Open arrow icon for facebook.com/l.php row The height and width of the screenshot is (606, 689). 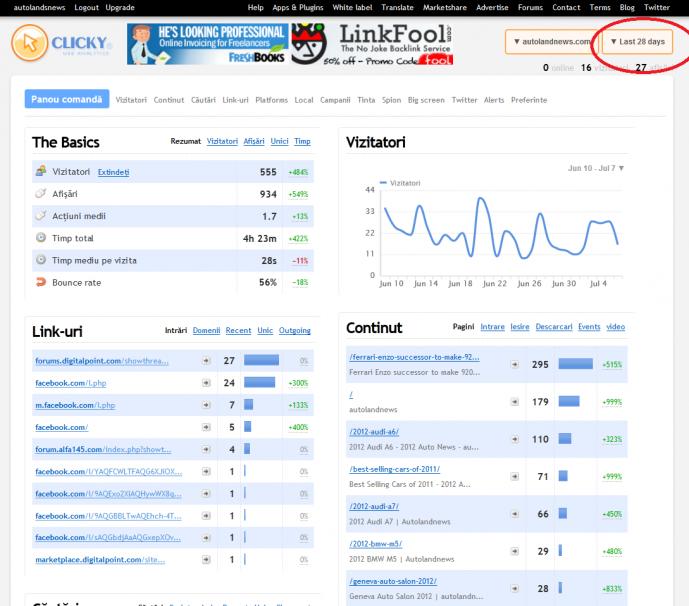coord(206,383)
